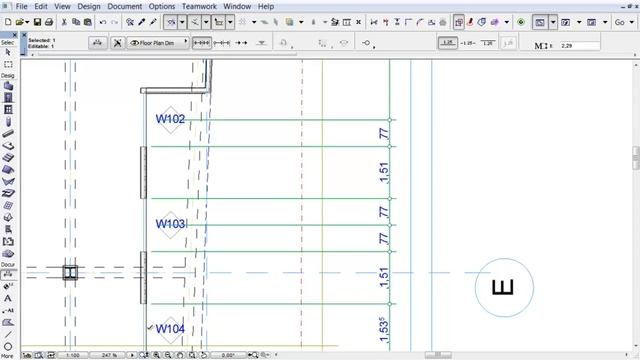Click the text size field showing 2,29
The height and width of the screenshot is (360, 640).
580,46
